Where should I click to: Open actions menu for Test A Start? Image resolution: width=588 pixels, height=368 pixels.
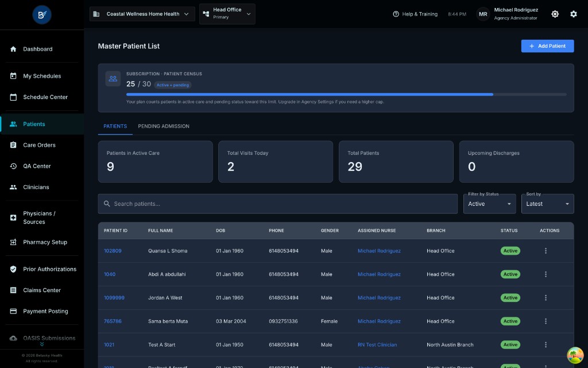pos(546,345)
